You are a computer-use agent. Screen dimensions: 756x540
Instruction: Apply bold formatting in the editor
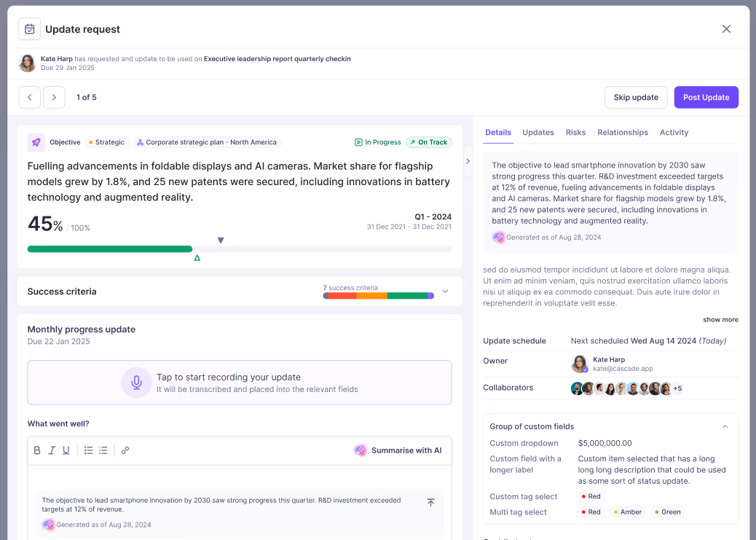coord(37,450)
